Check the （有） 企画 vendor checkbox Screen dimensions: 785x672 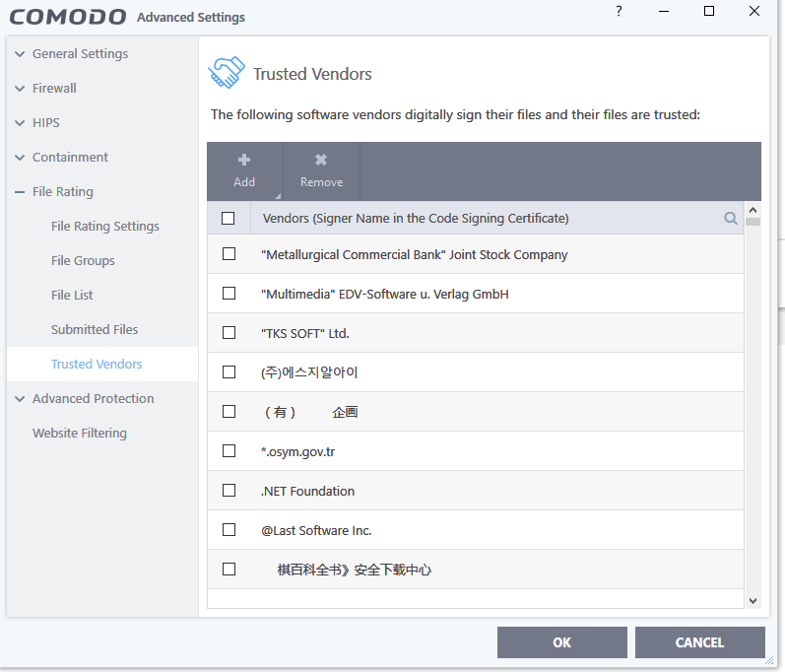click(229, 411)
